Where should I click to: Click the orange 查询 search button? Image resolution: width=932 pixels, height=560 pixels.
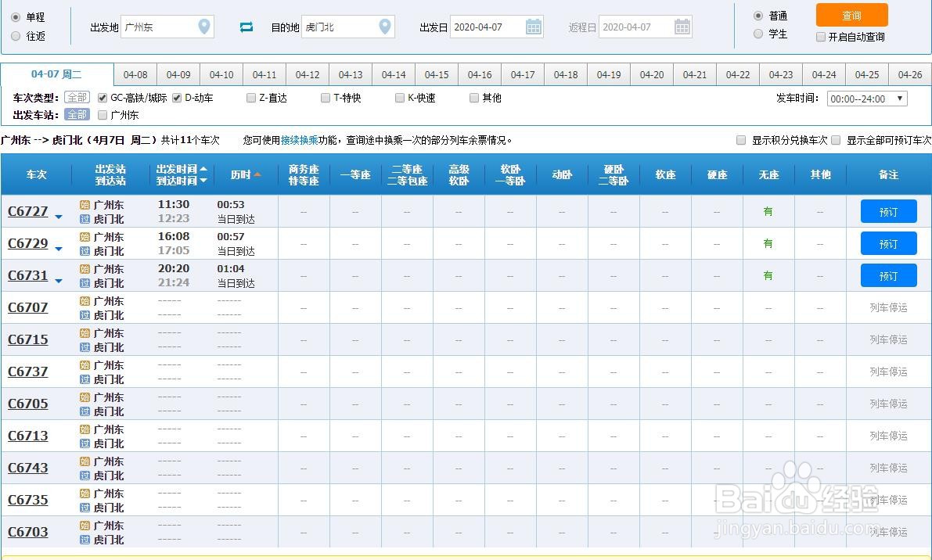tap(852, 15)
